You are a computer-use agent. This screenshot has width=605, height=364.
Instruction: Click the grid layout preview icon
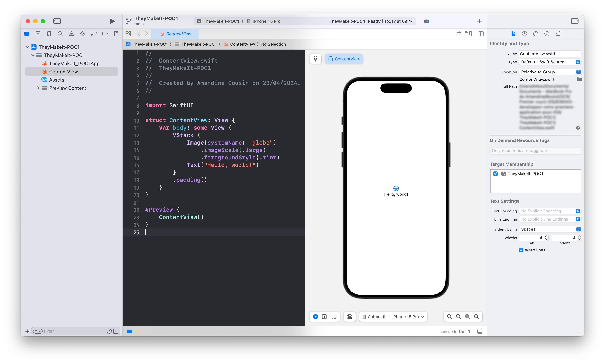335,317
